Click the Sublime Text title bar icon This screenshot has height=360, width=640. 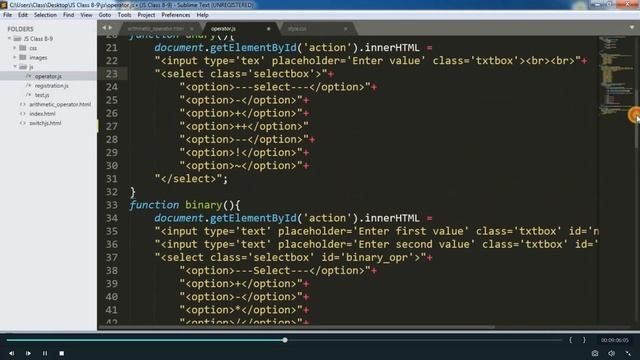[4, 5]
